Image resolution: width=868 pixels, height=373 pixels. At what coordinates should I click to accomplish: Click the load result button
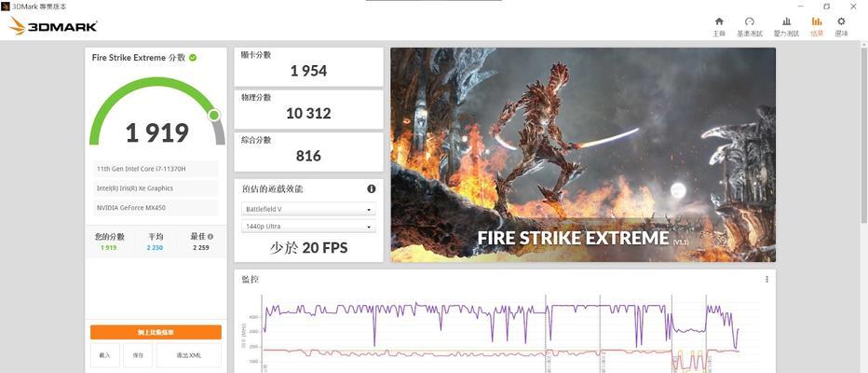(105, 355)
